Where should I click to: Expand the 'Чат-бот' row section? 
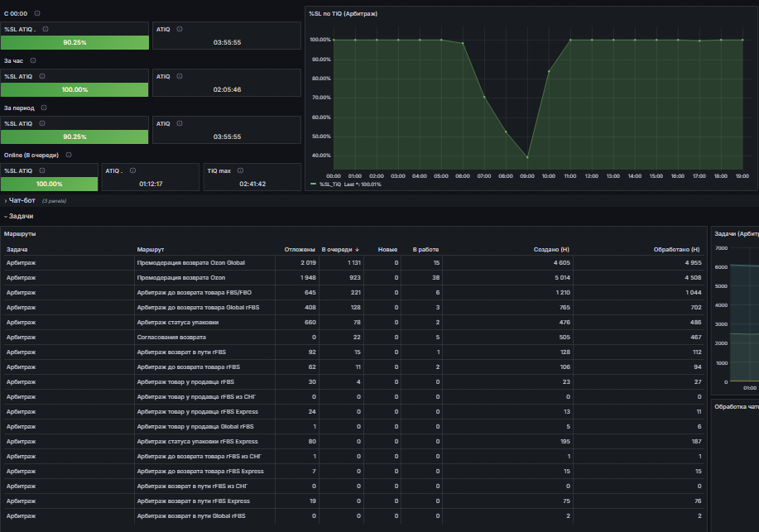22,200
